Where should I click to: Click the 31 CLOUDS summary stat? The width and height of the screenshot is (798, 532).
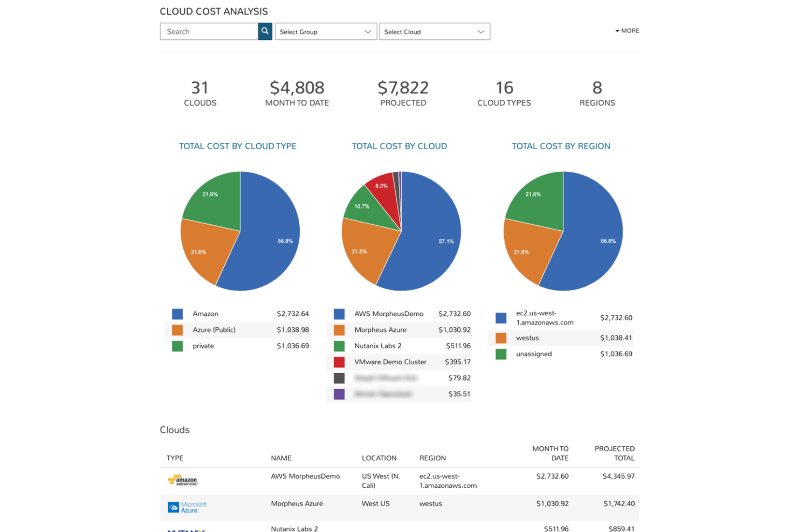pos(200,93)
